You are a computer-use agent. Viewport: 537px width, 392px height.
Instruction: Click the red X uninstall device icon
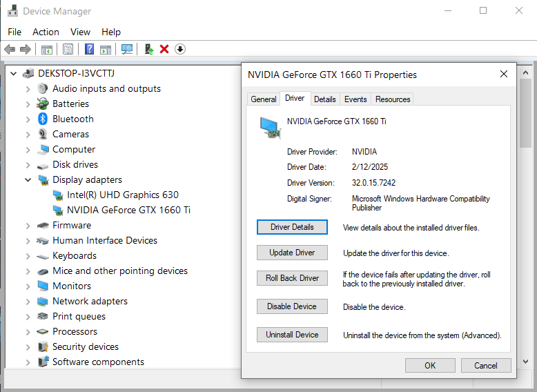point(164,49)
